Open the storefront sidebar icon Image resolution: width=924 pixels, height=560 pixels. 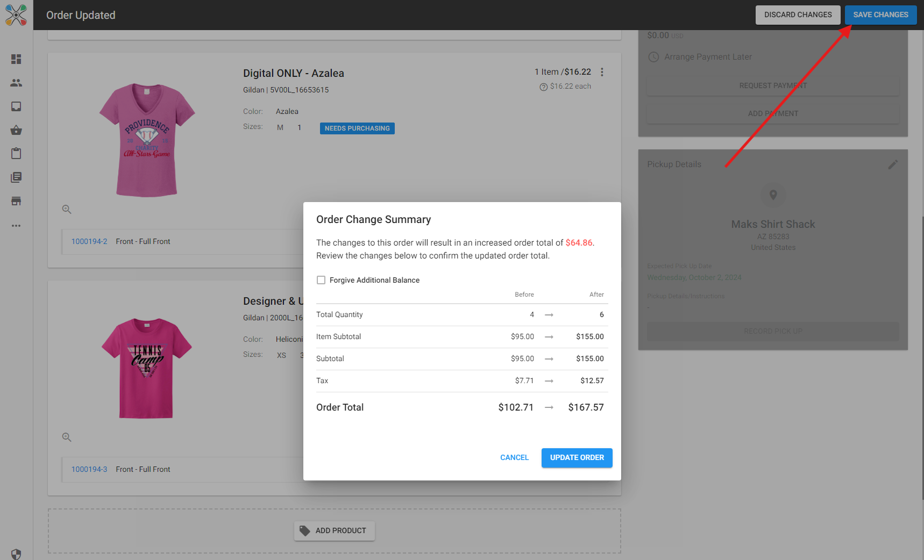tap(16, 201)
